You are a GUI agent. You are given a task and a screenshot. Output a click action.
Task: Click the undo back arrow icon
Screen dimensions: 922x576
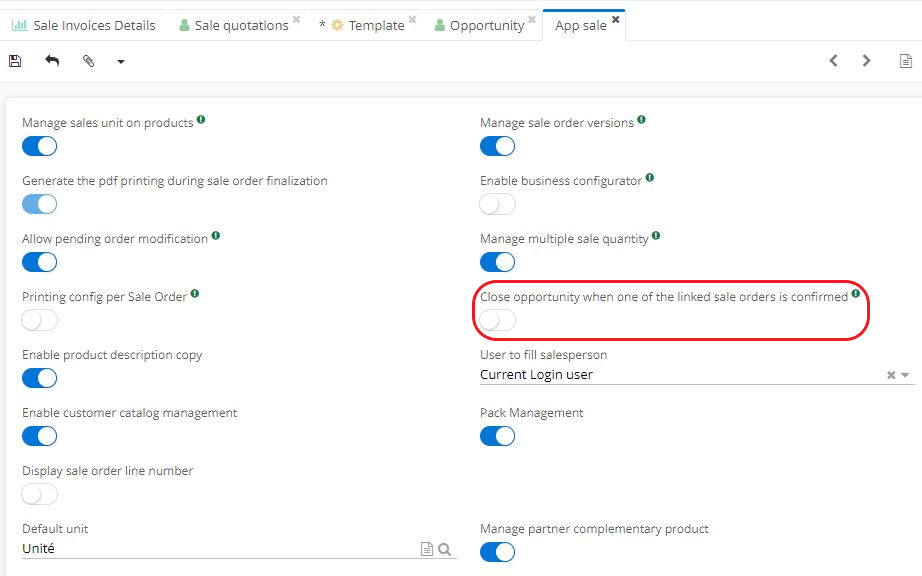[x=52, y=61]
